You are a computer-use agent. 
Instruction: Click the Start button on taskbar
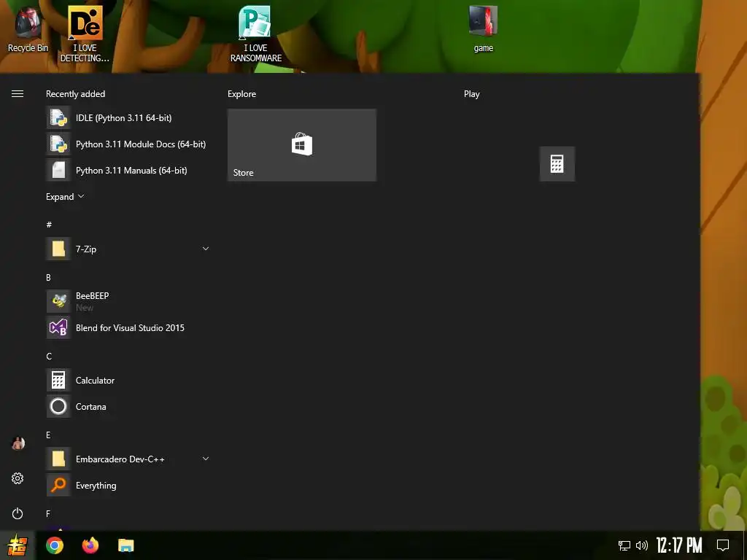click(x=18, y=545)
